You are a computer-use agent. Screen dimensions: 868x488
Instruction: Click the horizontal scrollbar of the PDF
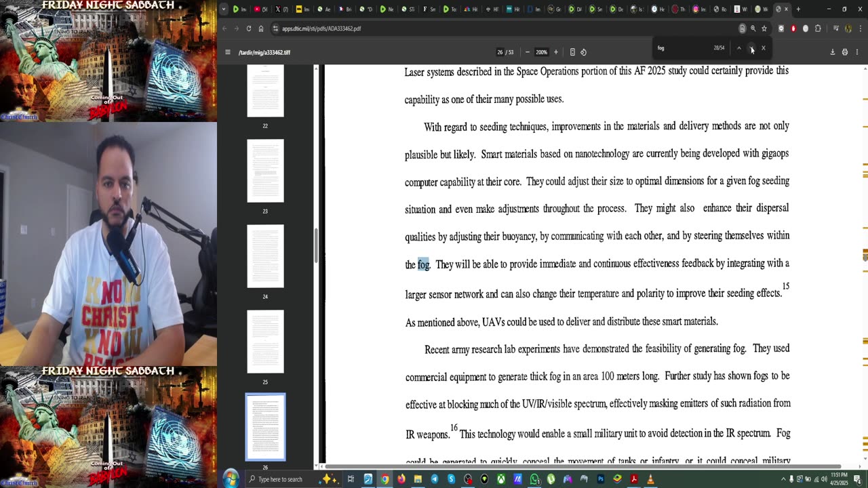coord(583,466)
